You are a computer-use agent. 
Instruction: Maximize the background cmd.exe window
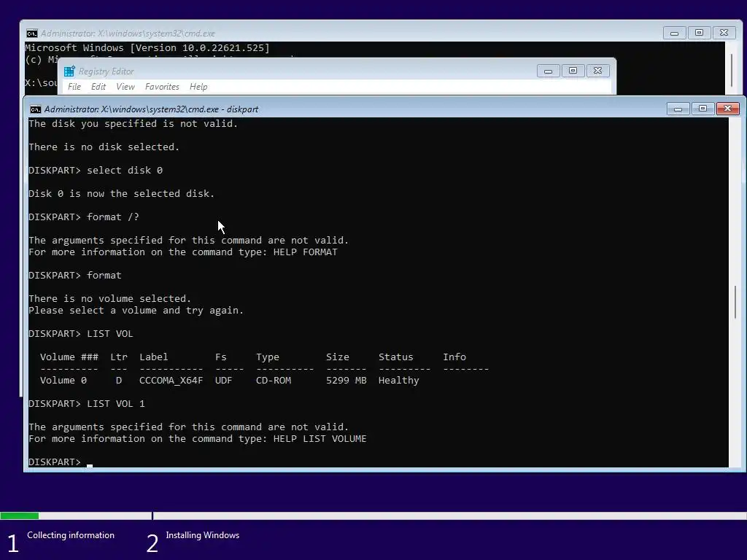[699, 33]
